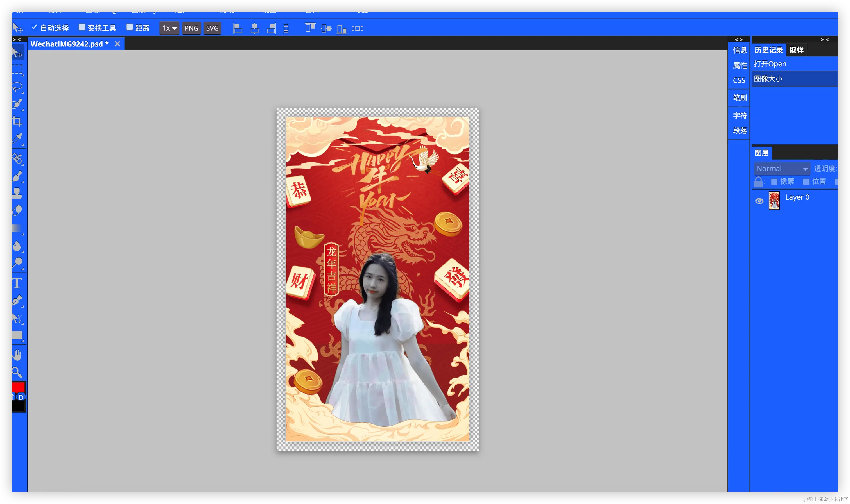Select the Rectangle Select marquee tool
Screen dimensions: 850x504
point(18,70)
